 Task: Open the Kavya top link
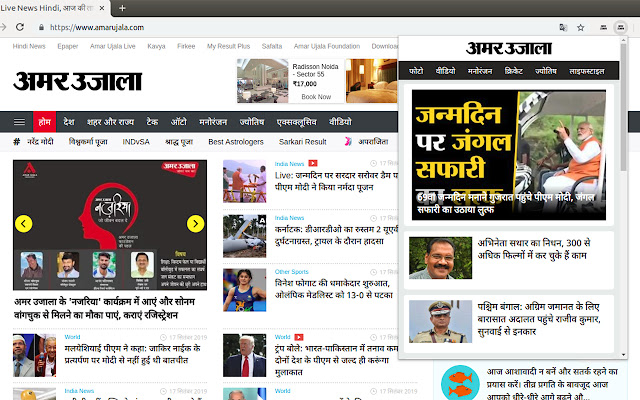(x=156, y=46)
